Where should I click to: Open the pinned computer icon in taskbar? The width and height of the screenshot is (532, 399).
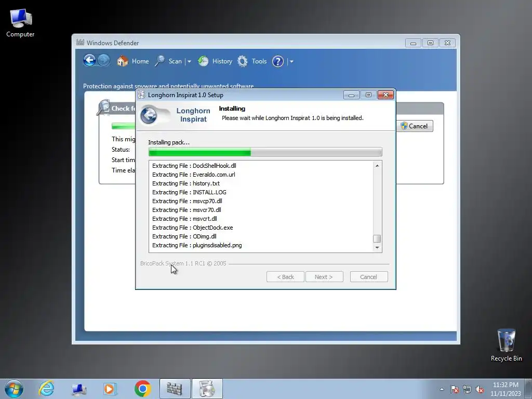pos(79,389)
